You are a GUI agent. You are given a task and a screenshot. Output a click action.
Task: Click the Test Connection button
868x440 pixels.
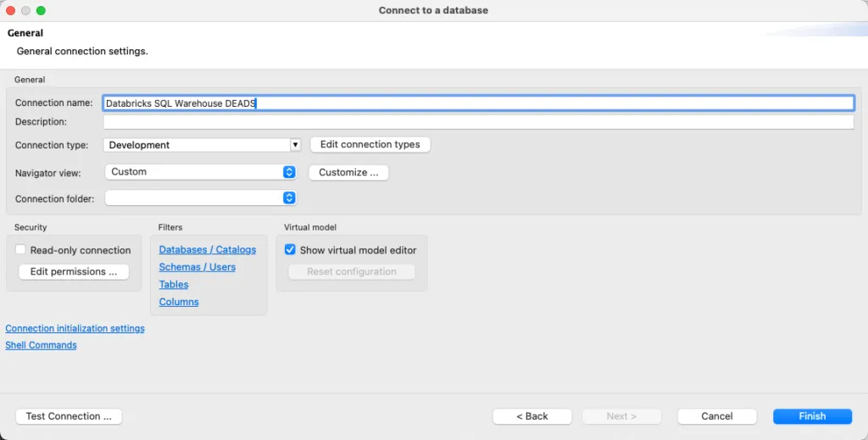click(x=69, y=416)
